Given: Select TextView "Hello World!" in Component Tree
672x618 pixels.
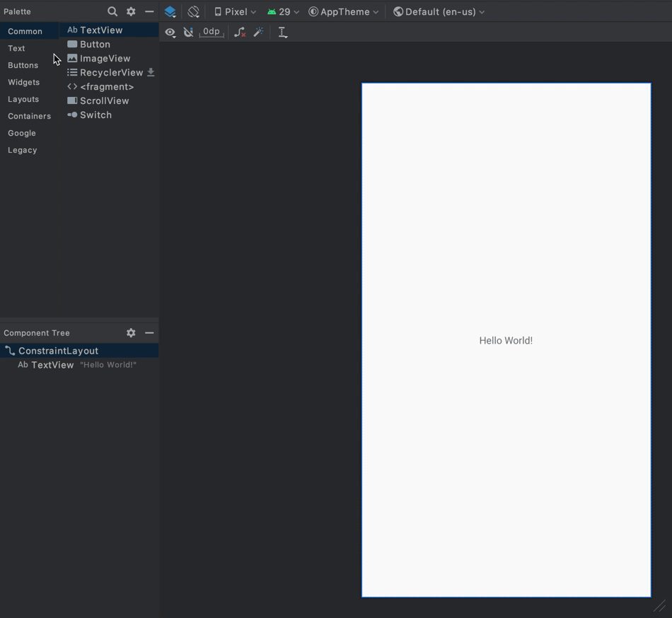Looking at the screenshot, I should click(x=79, y=365).
